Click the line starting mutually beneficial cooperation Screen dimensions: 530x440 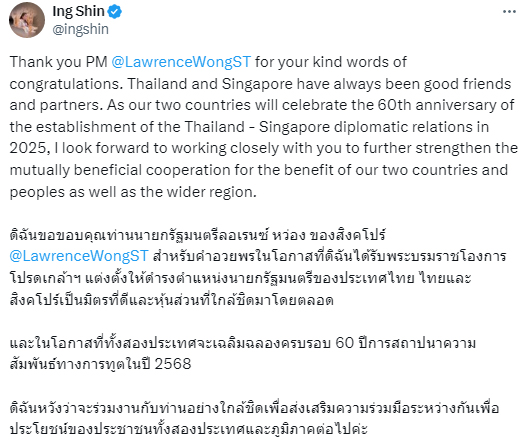click(x=259, y=170)
